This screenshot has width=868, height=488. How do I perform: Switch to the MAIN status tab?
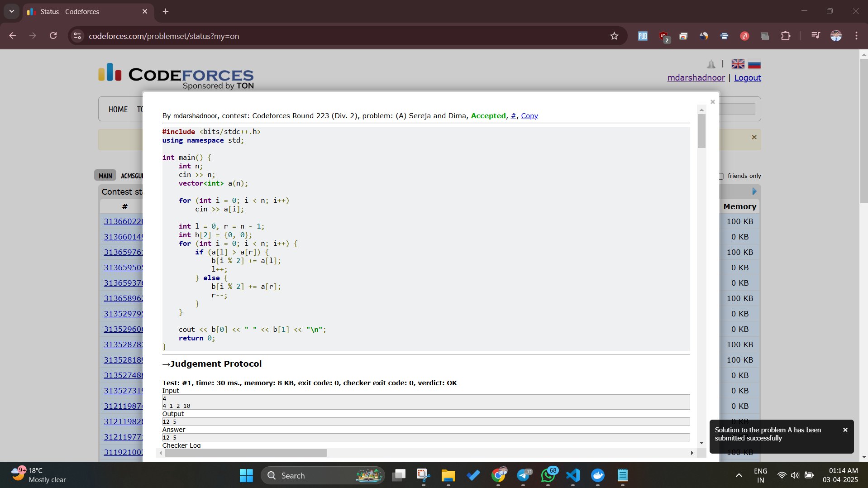pyautogui.click(x=105, y=176)
